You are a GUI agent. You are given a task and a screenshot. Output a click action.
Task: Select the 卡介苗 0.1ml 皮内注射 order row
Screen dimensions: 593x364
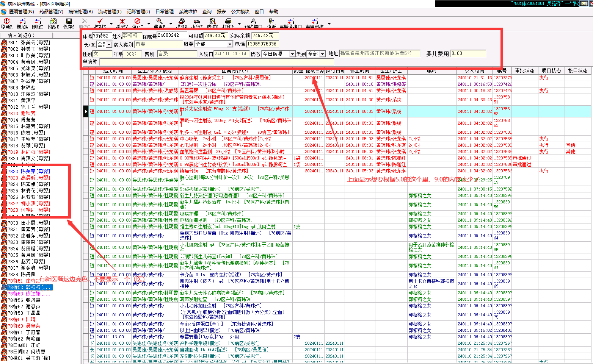click(x=337, y=275)
